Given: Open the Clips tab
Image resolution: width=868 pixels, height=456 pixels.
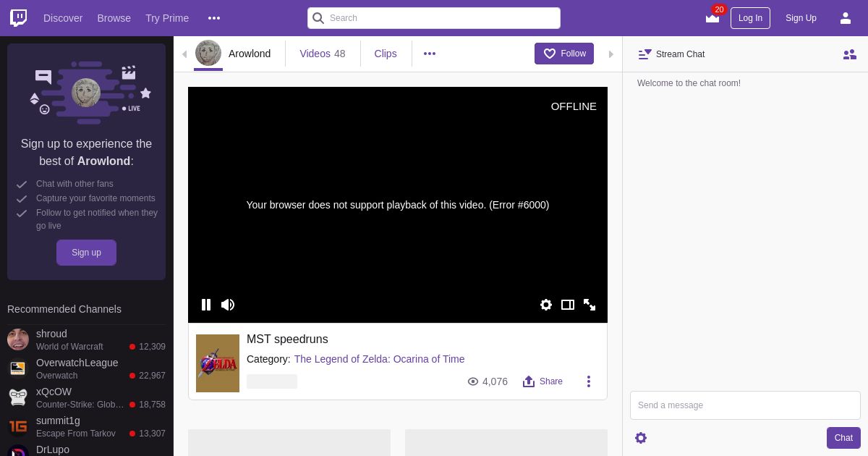Looking at the screenshot, I should [x=386, y=54].
